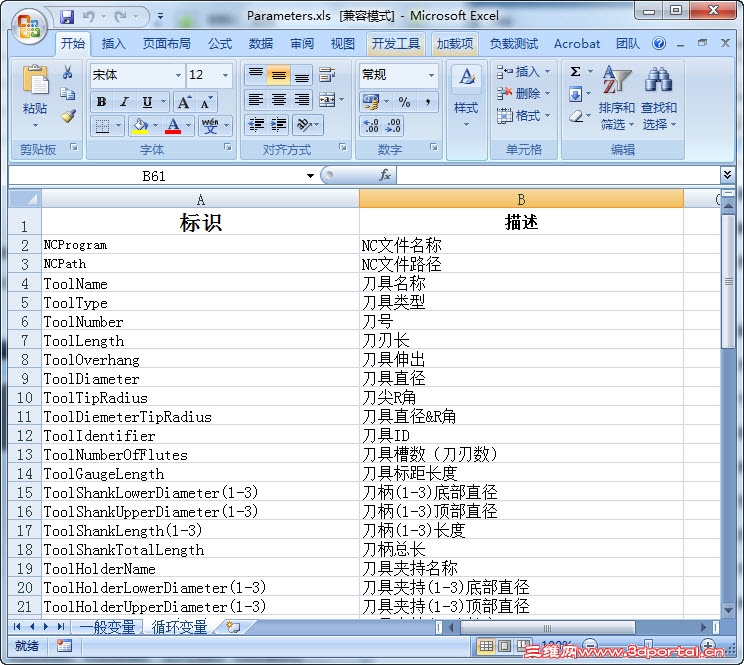Screen dimensions: 744x665
Task: Toggle left text alignment
Action: pos(256,100)
